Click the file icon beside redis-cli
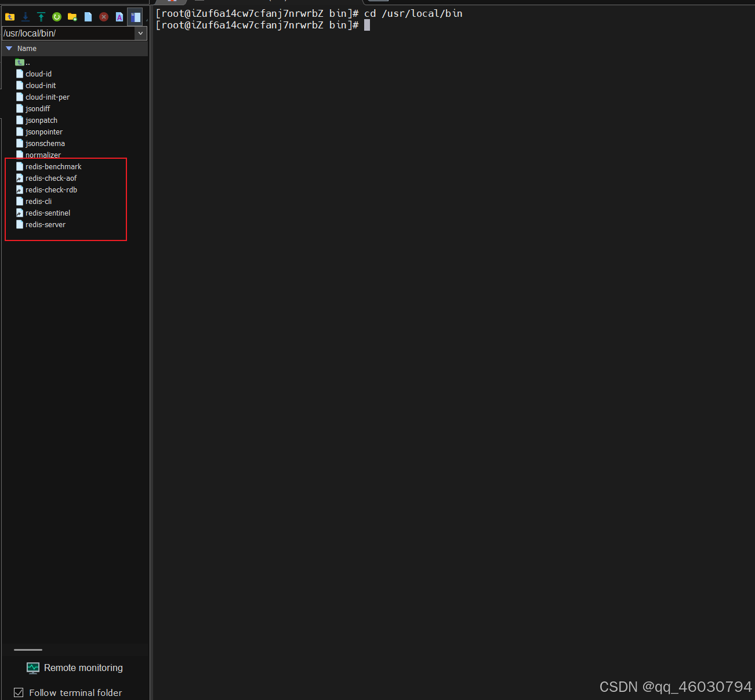 (x=20, y=201)
